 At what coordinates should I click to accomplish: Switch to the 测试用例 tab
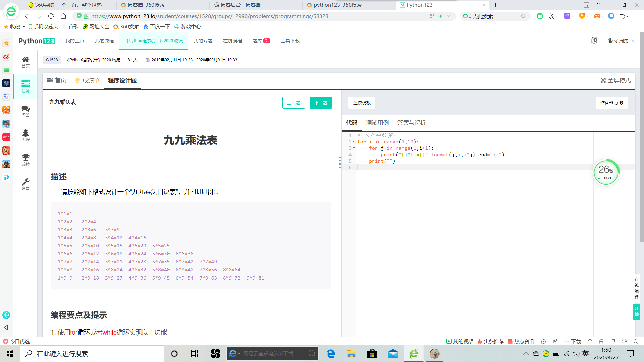click(x=377, y=123)
